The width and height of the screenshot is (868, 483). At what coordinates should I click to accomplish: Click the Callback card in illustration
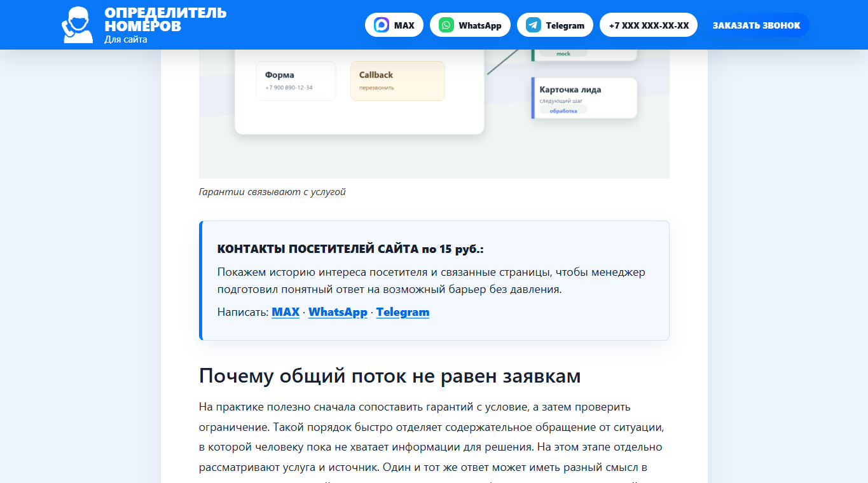(x=397, y=81)
